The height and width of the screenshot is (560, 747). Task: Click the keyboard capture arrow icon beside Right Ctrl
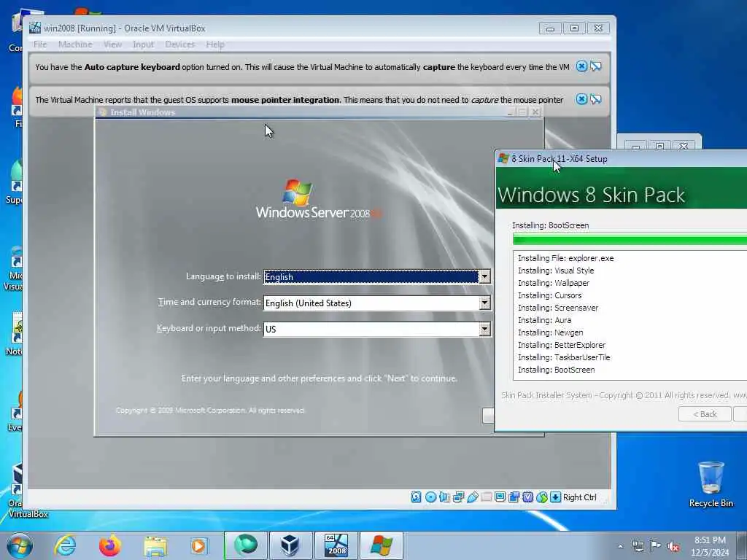pyautogui.click(x=555, y=497)
